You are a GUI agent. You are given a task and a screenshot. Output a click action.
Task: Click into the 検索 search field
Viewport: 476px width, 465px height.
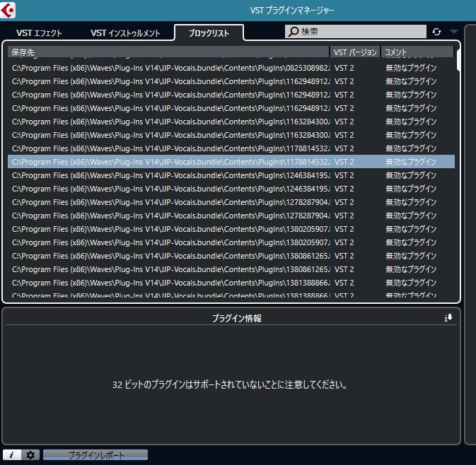[x=356, y=32]
